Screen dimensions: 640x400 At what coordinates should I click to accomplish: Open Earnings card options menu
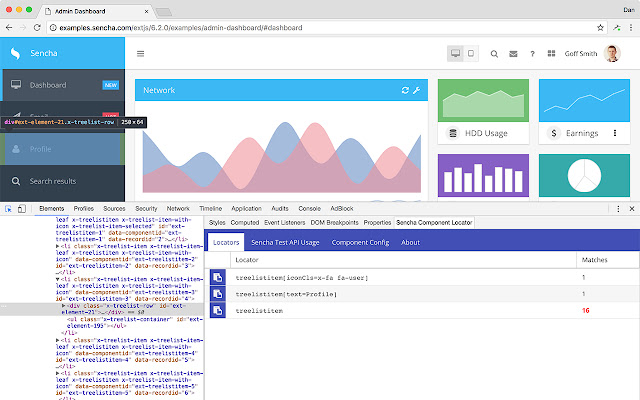pyautogui.click(x=615, y=133)
